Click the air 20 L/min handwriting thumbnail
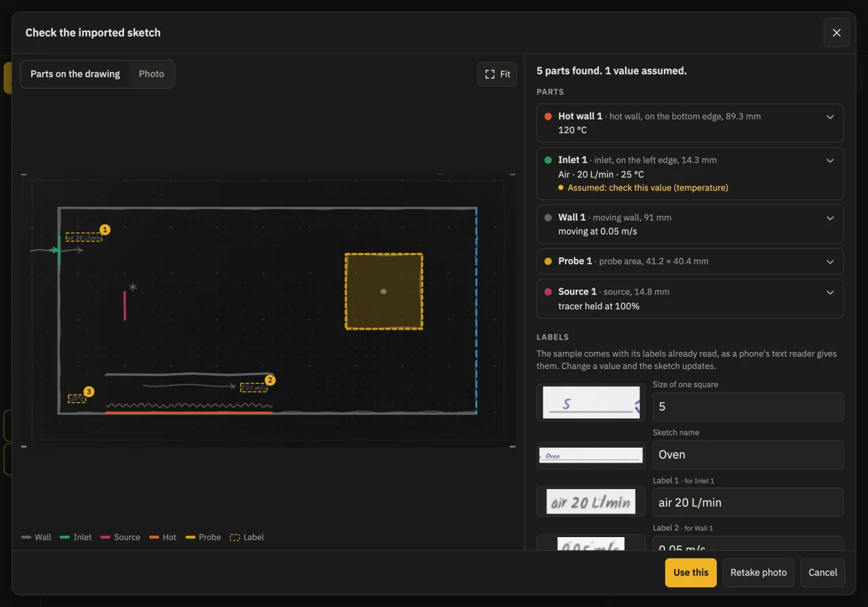The width and height of the screenshot is (868, 607). pos(591,502)
